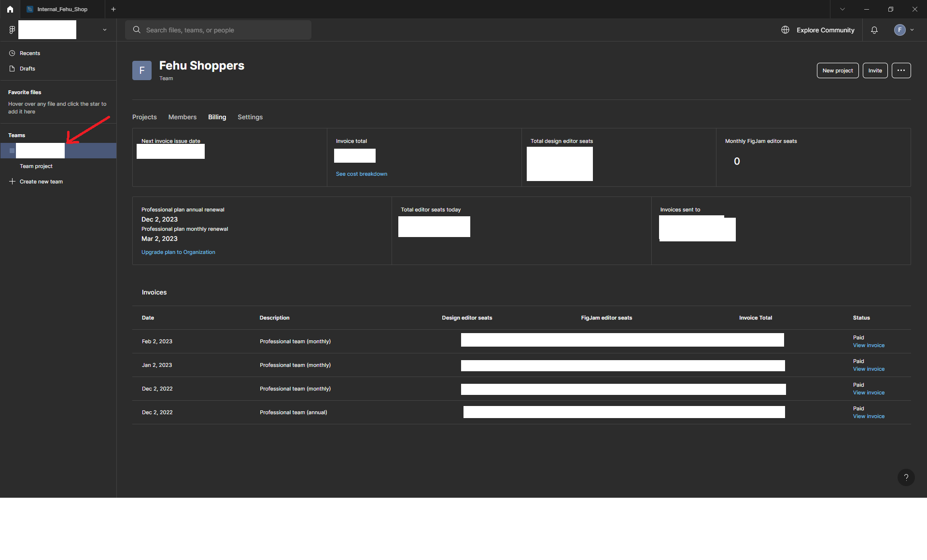Click the Date column header
The image size is (927, 560).
pos(148,318)
